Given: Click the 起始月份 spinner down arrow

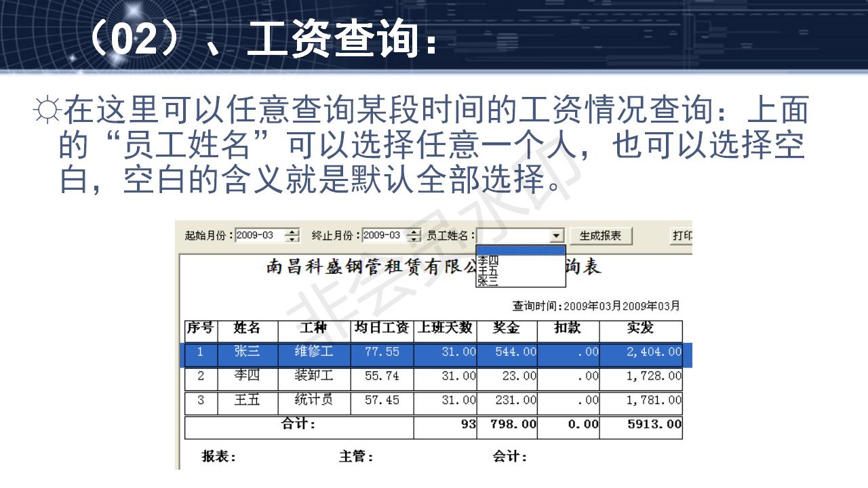Looking at the screenshot, I should (x=290, y=239).
